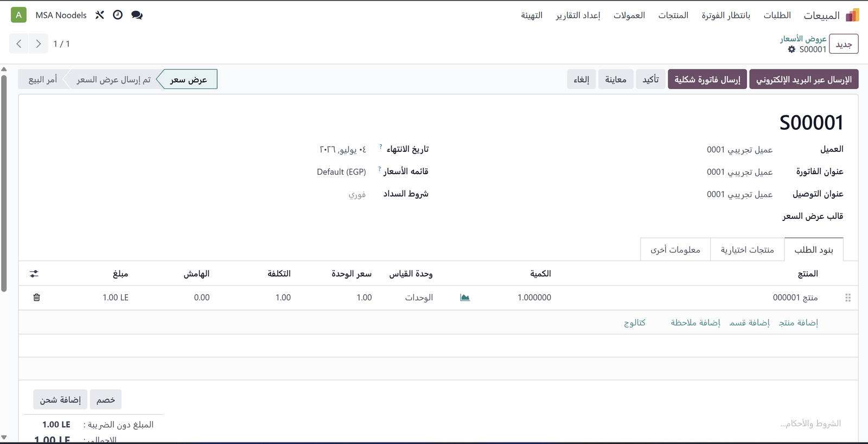Delete order line with trash icon
868x444 pixels.
coord(36,297)
